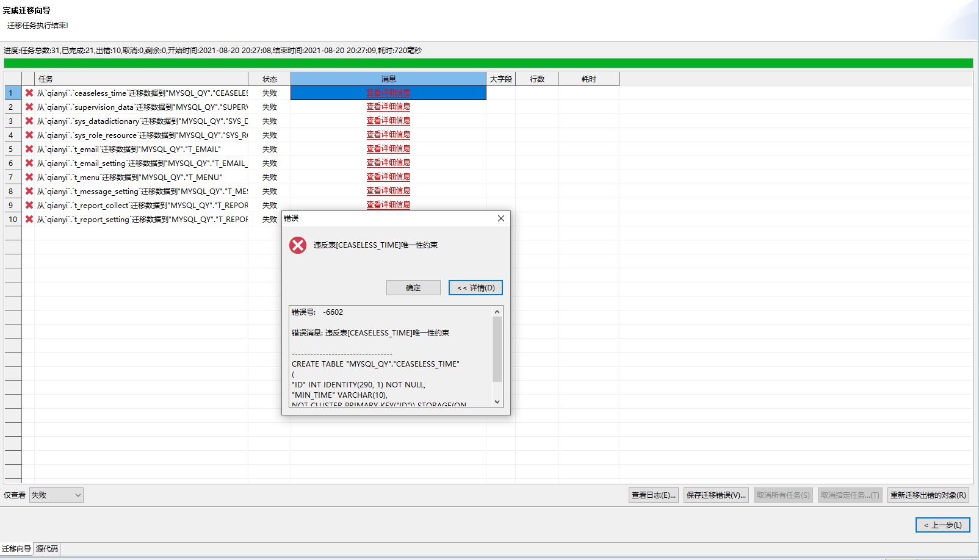Click the error icon beside supervision_data task
979x560 pixels.
[x=29, y=107]
